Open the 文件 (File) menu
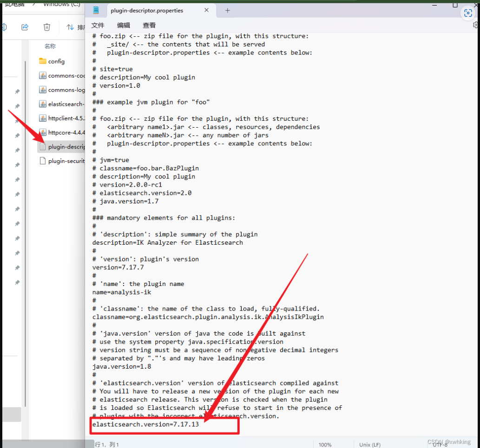The image size is (480, 448). pyautogui.click(x=98, y=25)
